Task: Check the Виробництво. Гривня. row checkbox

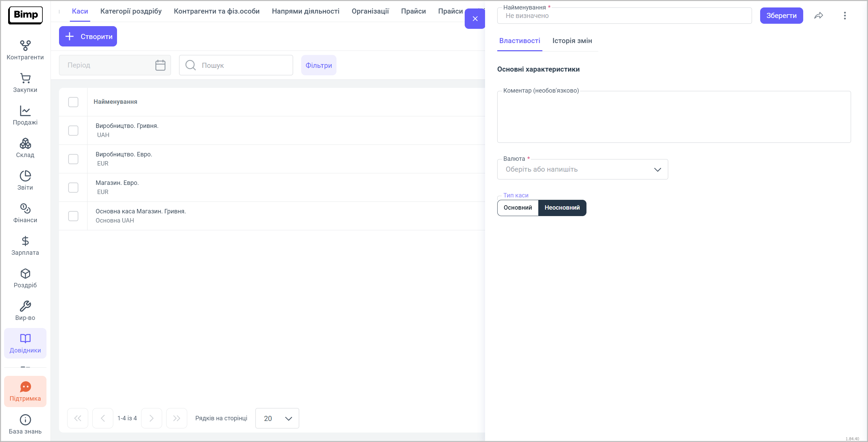Action: coord(73,131)
